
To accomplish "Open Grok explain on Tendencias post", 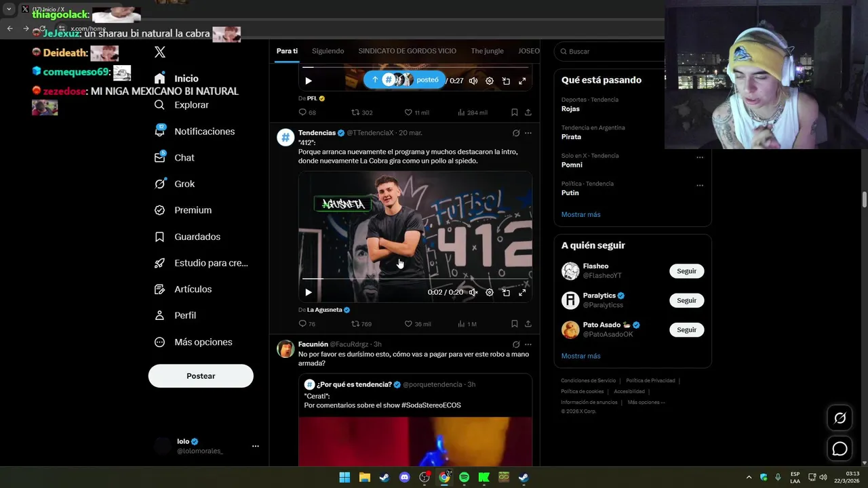I will tap(516, 133).
